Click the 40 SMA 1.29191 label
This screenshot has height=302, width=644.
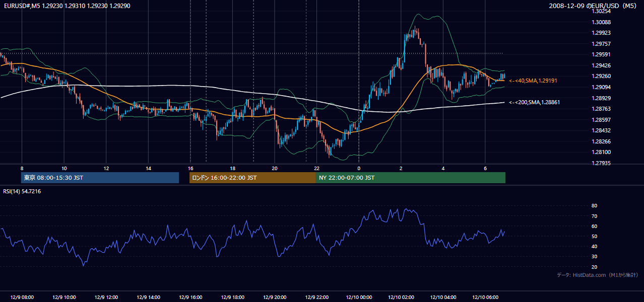tap(533, 81)
